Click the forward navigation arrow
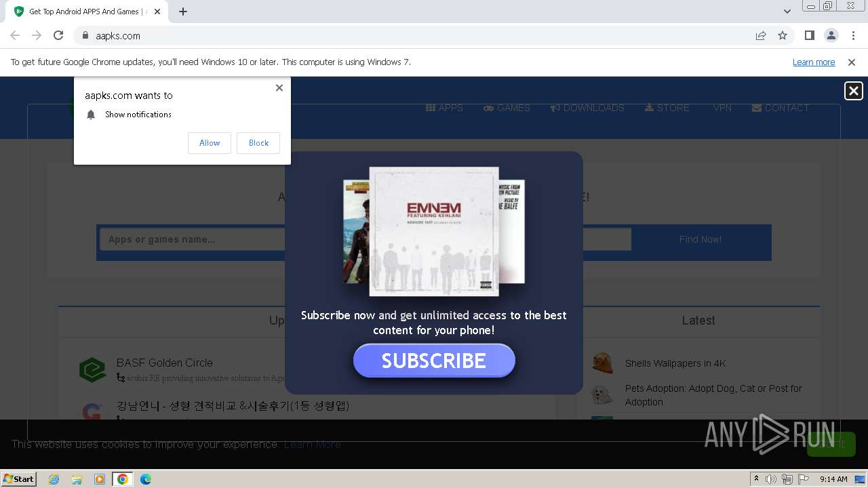 click(x=37, y=35)
